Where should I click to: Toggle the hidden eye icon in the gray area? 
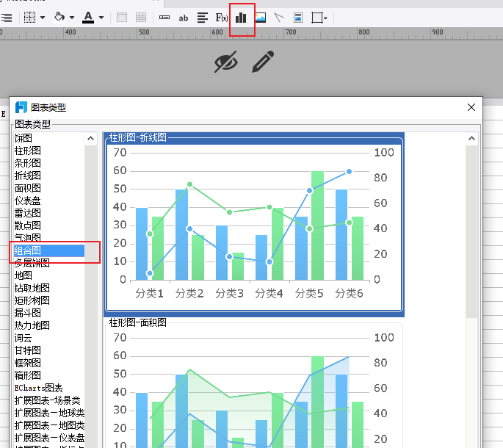tap(226, 62)
